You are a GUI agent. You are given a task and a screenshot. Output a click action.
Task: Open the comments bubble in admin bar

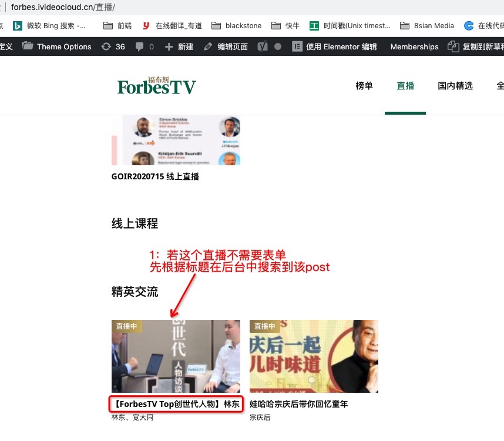coord(145,46)
